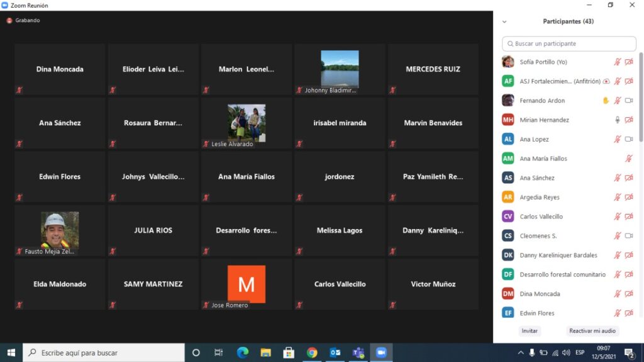The image size is (644, 362).
Task: Click Fernando Ardon's raised hand icon
Action: (606, 101)
